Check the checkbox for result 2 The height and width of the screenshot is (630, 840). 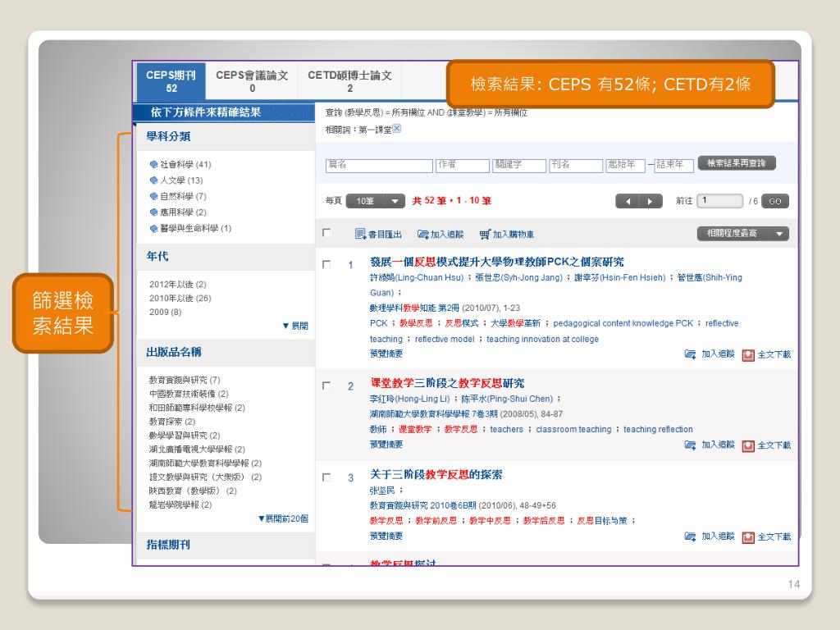tap(326, 386)
